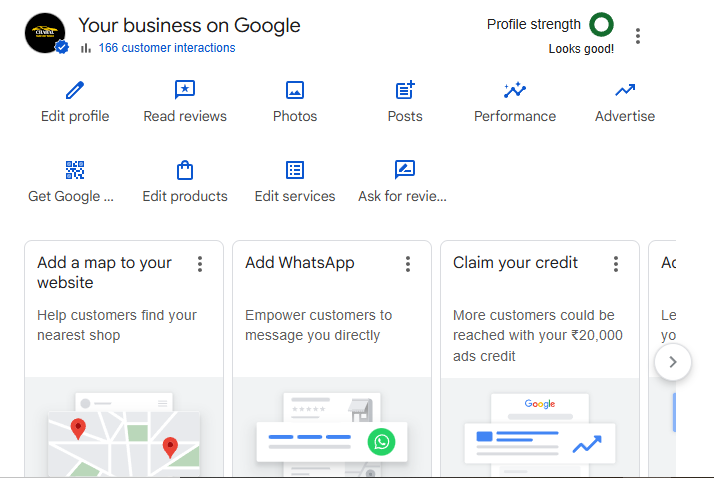The width and height of the screenshot is (714, 478).
Task: Click the business logo avatar
Action: tap(45, 34)
